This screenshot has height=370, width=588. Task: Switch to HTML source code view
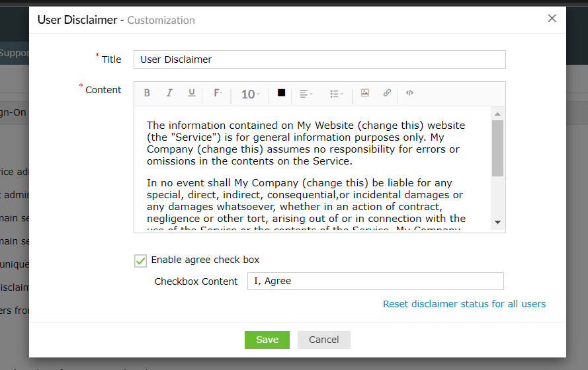point(409,93)
